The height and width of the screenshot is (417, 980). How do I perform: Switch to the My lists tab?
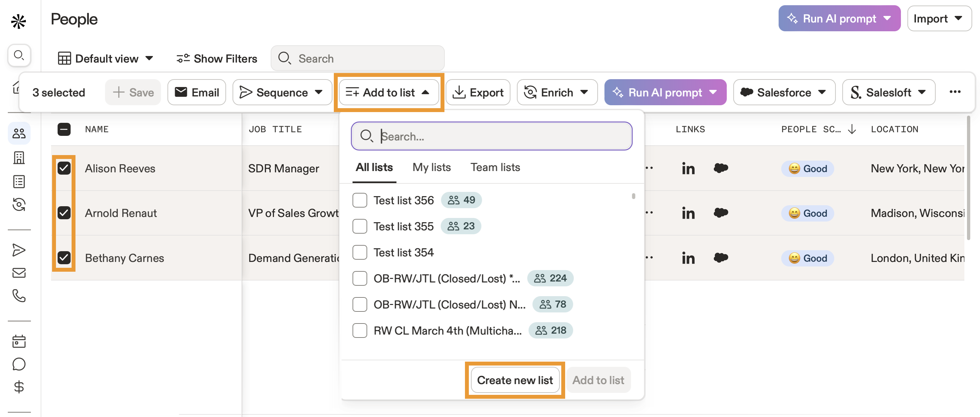431,167
